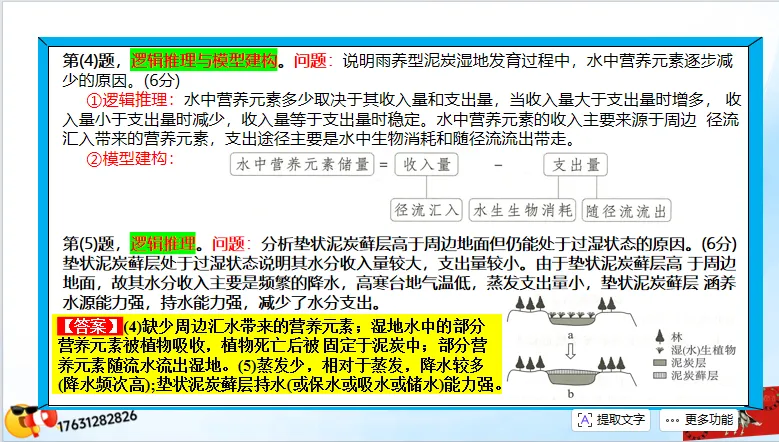The image size is (779, 442).
Task: Click the red ①逻辑推理 heading
Action: coord(131,100)
